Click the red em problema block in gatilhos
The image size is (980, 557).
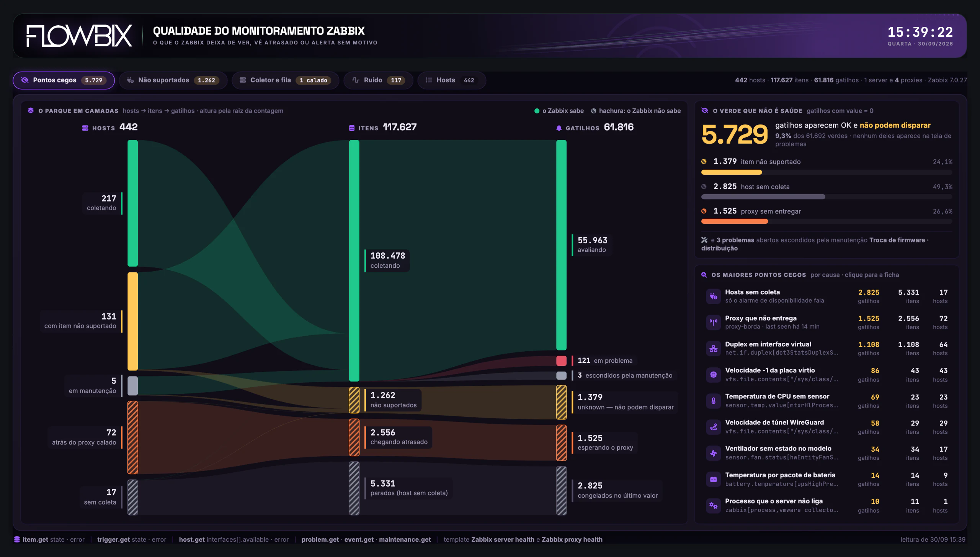[561, 360]
